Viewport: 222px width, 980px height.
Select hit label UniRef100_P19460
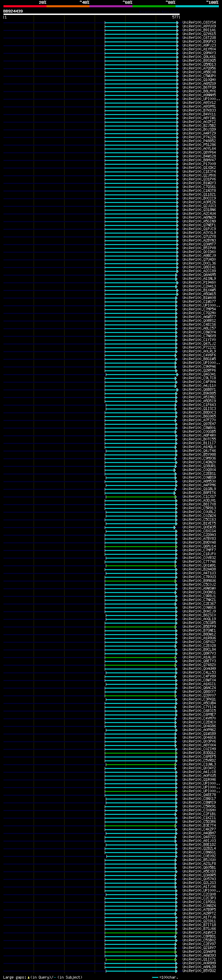tap(199, 283)
